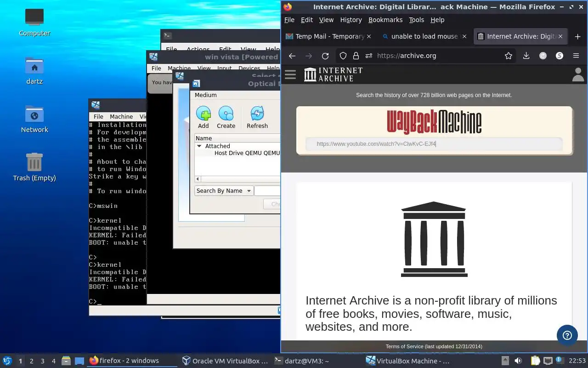Click the Add medium icon
The width and height of the screenshot is (588, 368).
(x=204, y=117)
